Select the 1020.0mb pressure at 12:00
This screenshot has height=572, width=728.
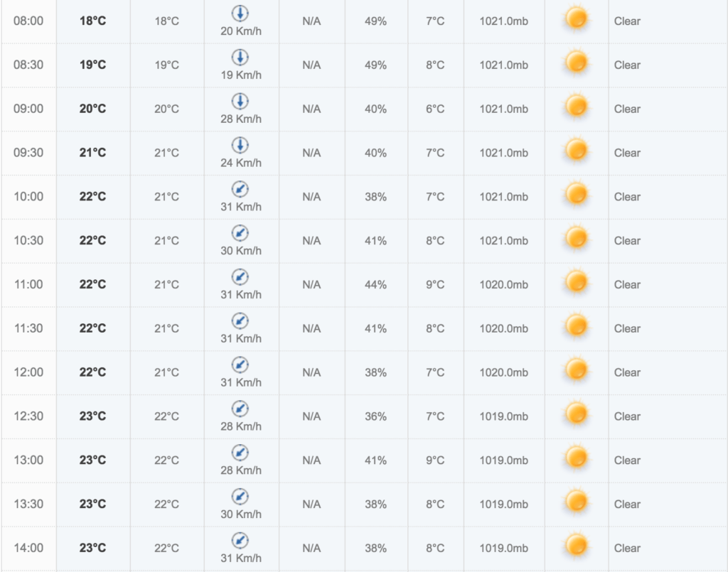pyautogui.click(x=504, y=372)
